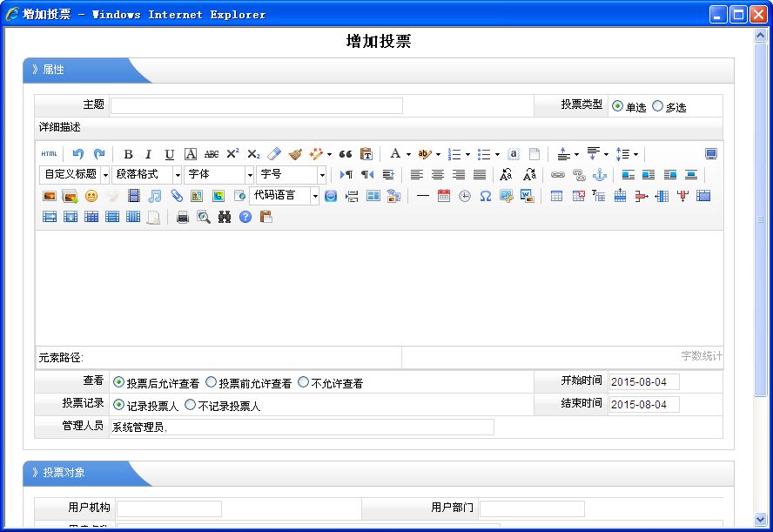Click the 管理人员 field showing 系统管理员

[301, 427]
